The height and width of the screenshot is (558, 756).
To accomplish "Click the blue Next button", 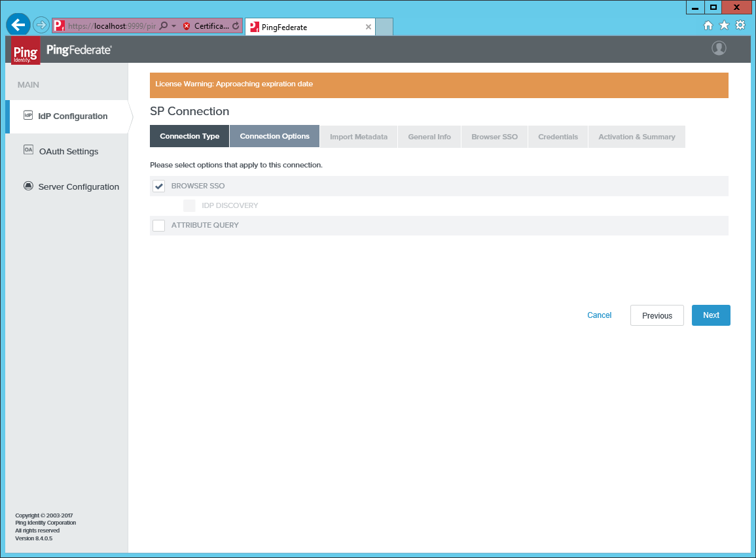I will tap(711, 315).
